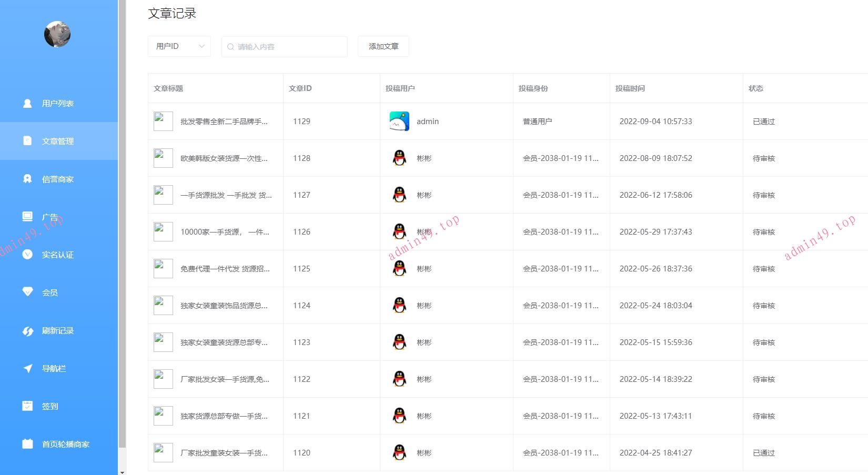Screen dimensions: 868x475
Task: Click the 信誉商家 badge icon
Action: coord(27,179)
